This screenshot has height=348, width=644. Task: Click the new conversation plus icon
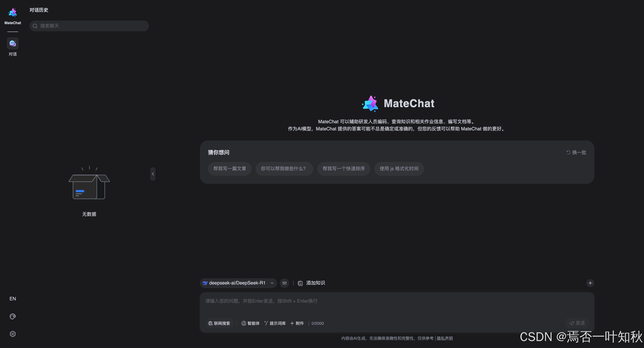tap(590, 283)
